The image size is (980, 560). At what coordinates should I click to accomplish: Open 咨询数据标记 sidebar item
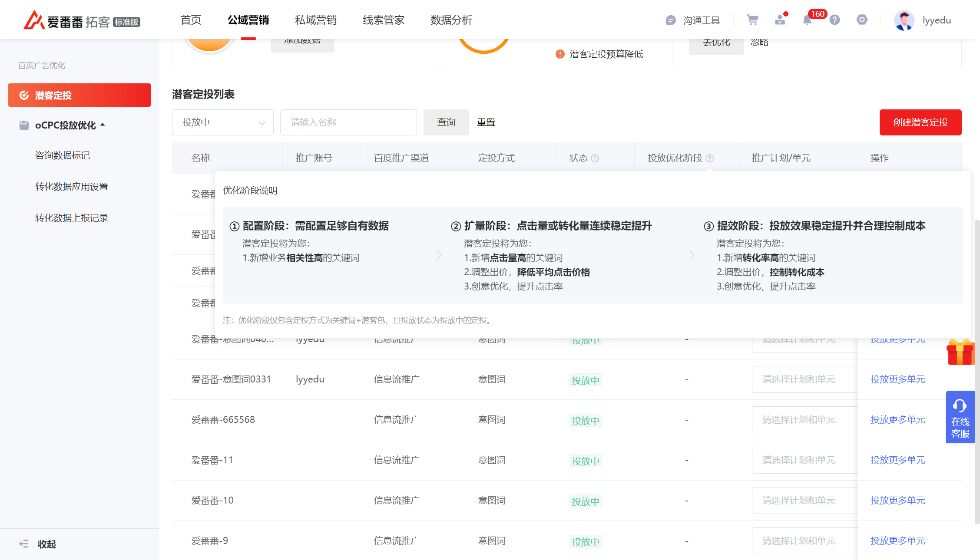pyautogui.click(x=63, y=155)
